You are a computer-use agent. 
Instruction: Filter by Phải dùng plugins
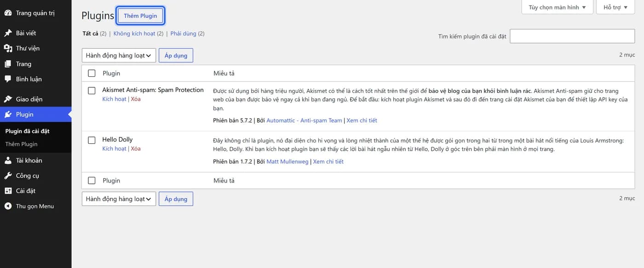click(183, 34)
